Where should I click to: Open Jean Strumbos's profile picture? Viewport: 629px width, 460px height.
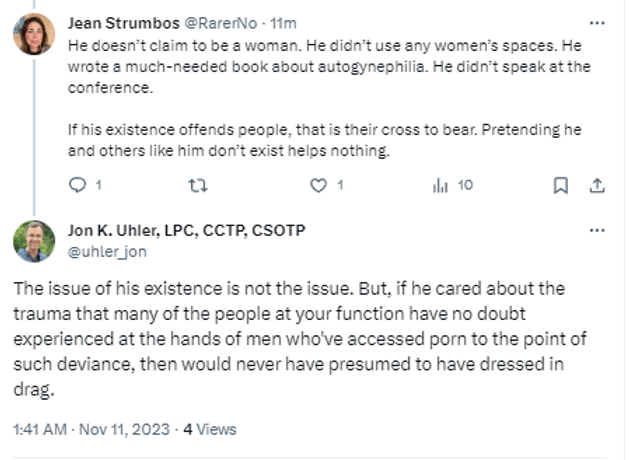34,35
